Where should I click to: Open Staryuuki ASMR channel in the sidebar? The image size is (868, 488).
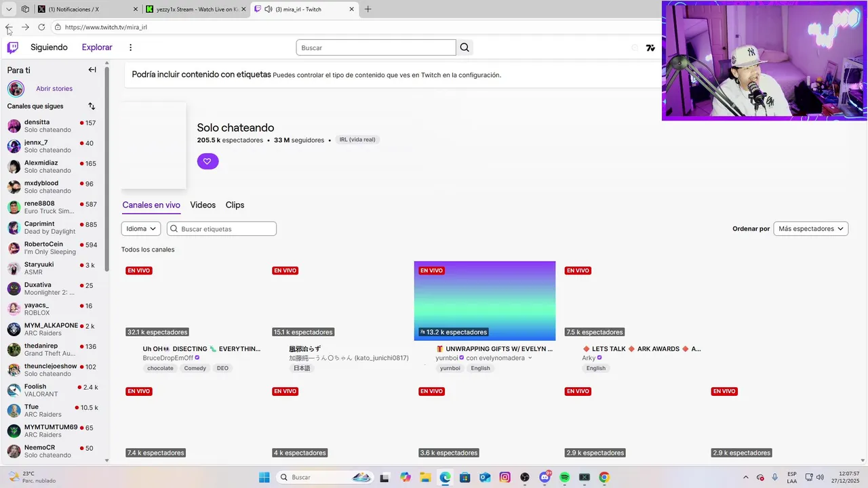53,268
